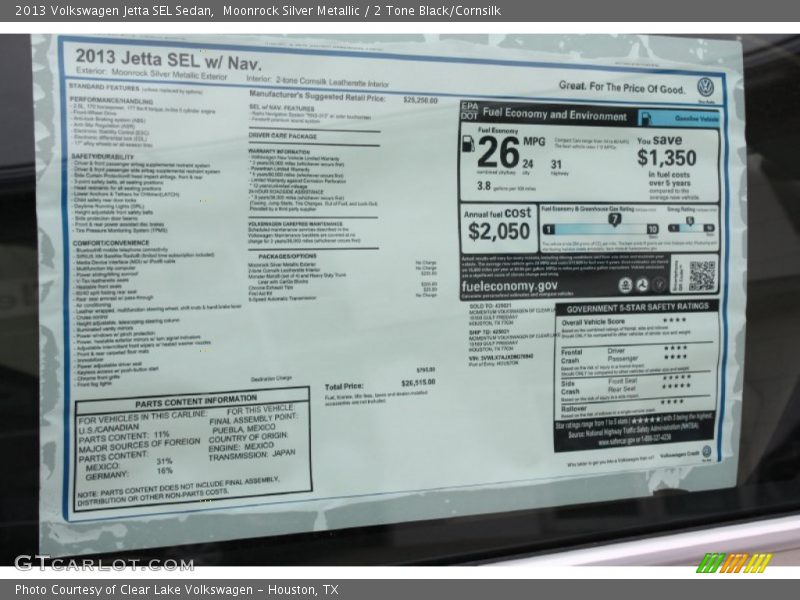The height and width of the screenshot is (600, 800).
Task: Click the EPA DOT badge
Action: pos(469,113)
